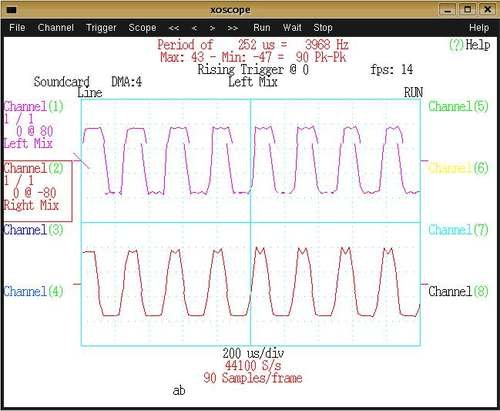Image resolution: width=500 pixels, height=411 pixels.
Task: Select Channel(3) label
Action: pos(33,230)
